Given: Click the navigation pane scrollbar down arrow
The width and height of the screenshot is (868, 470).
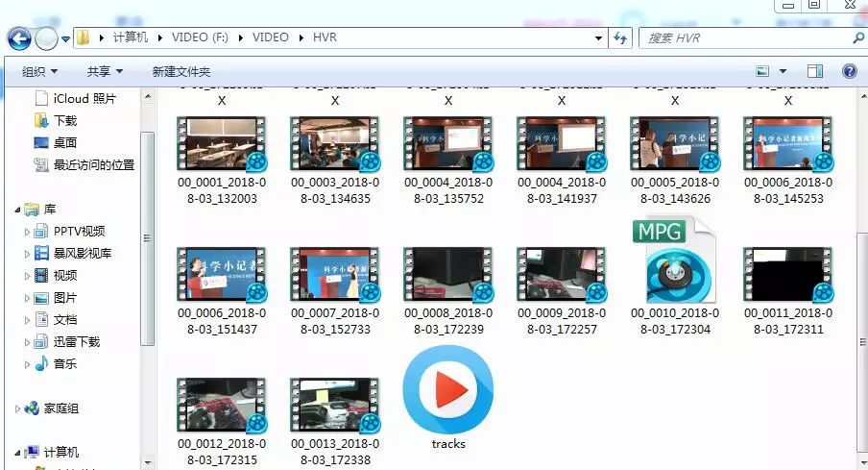Looking at the screenshot, I should [147, 461].
